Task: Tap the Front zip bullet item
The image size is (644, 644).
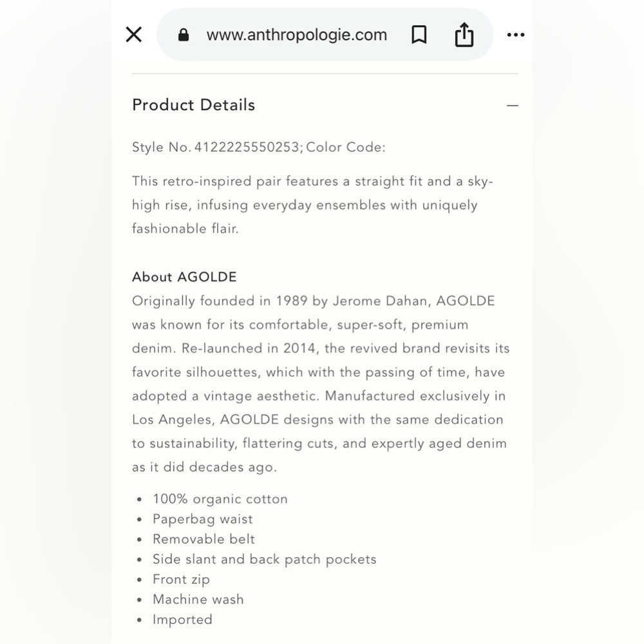Action: click(x=181, y=579)
